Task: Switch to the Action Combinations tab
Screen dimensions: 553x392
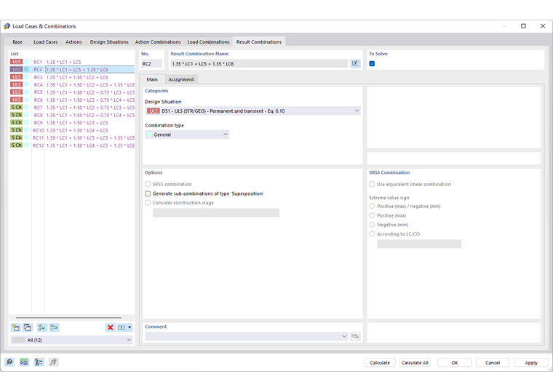Action: pyautogui.click(x=158, y=41)
